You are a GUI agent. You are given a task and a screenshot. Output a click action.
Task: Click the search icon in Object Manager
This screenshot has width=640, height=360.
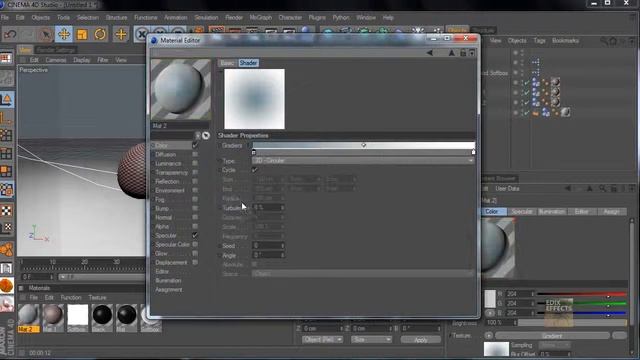coord(604,41)
